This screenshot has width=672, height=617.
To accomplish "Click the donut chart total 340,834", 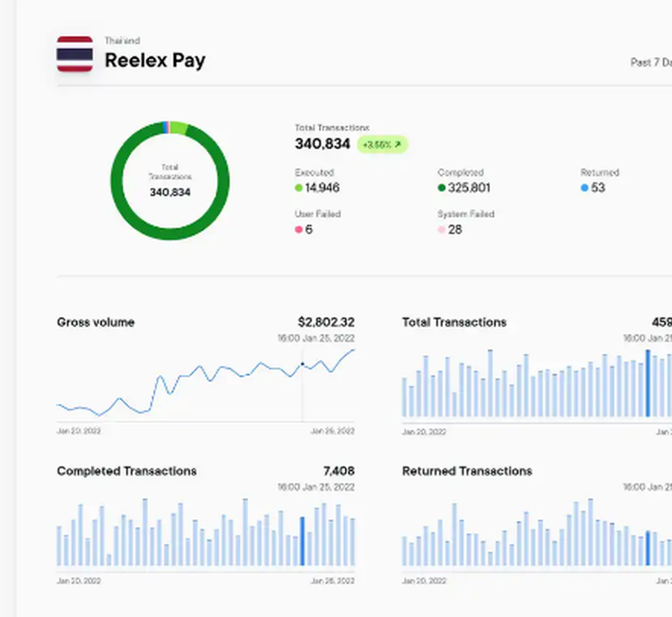I will [x=170, y=192].
